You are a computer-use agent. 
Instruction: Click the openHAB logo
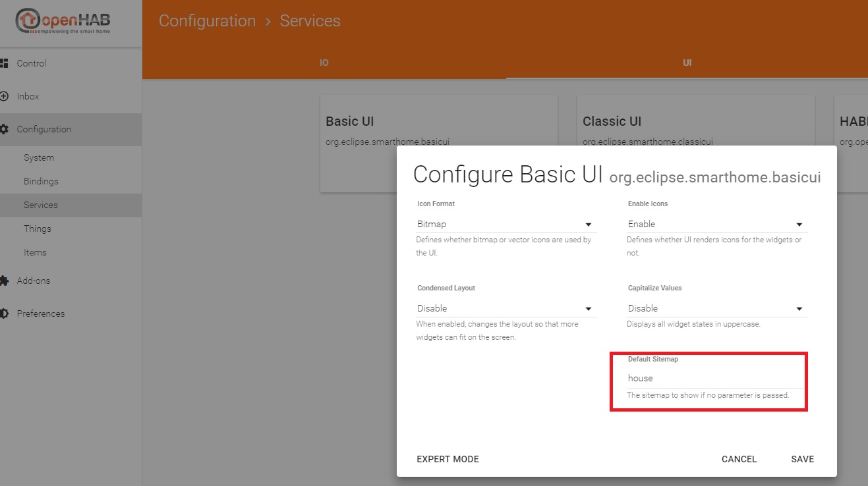tap(63, 22)
